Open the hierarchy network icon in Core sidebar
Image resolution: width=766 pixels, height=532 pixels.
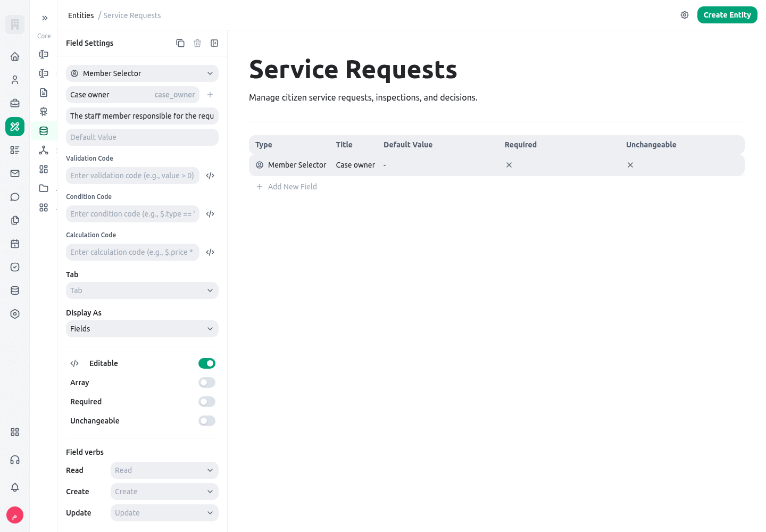[x=44, y=150]
